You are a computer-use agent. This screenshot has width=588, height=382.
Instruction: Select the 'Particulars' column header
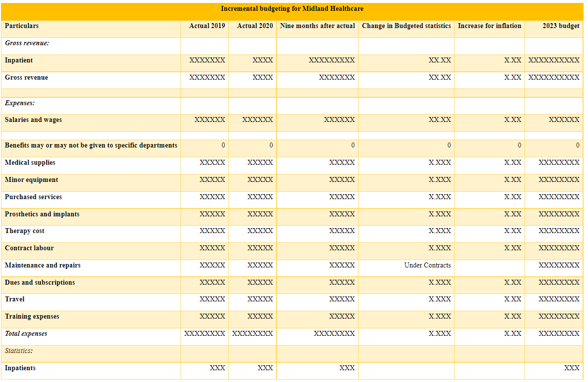click(22, 26)
